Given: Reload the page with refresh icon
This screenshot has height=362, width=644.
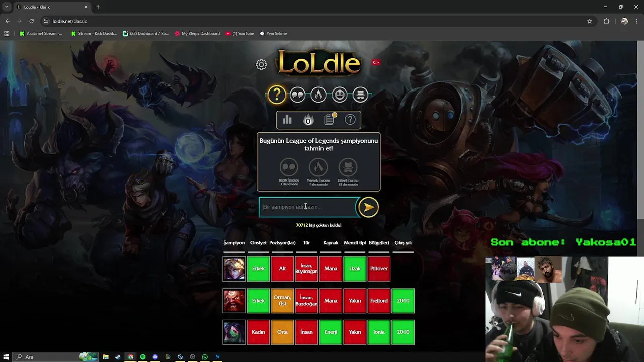Looking at the screenshot, I should 31,21.
